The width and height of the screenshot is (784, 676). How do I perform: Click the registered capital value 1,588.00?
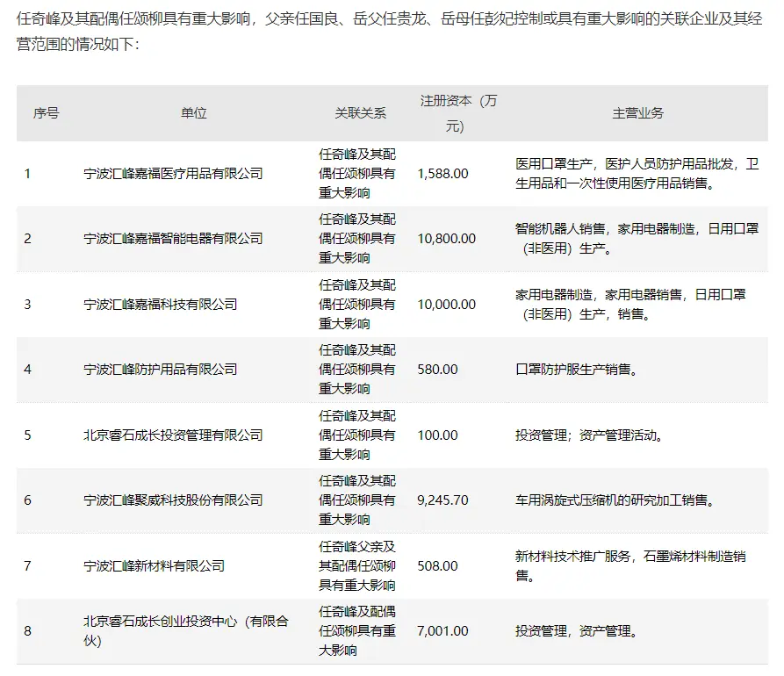coord(443,174)
